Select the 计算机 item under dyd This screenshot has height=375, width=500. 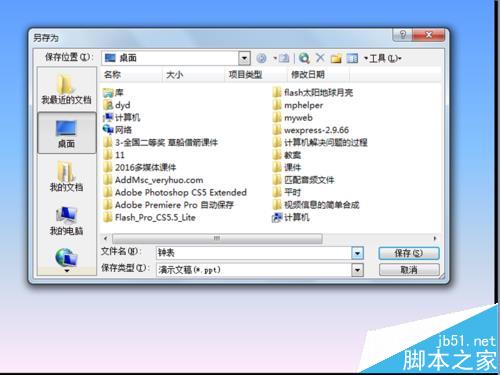122,117
